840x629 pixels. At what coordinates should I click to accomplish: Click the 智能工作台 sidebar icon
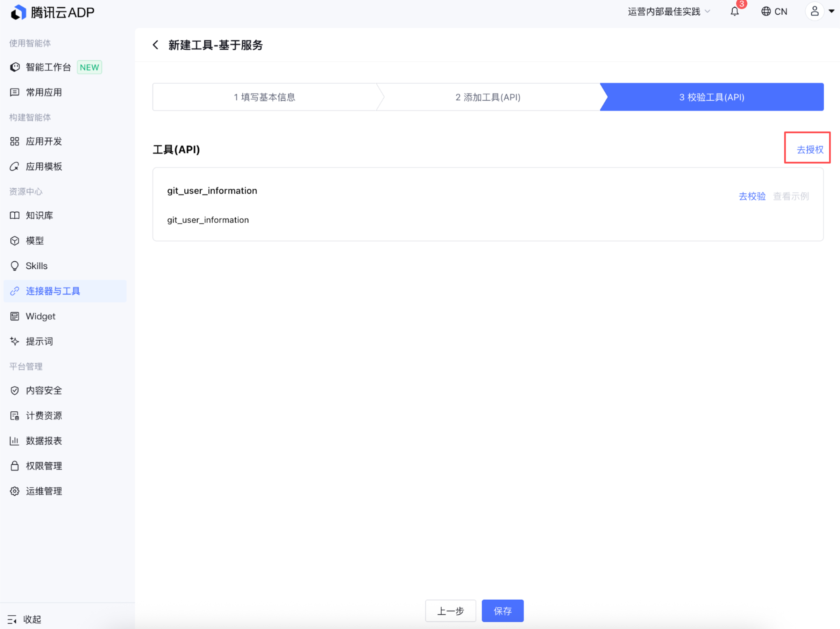click(x=14, y=67)
